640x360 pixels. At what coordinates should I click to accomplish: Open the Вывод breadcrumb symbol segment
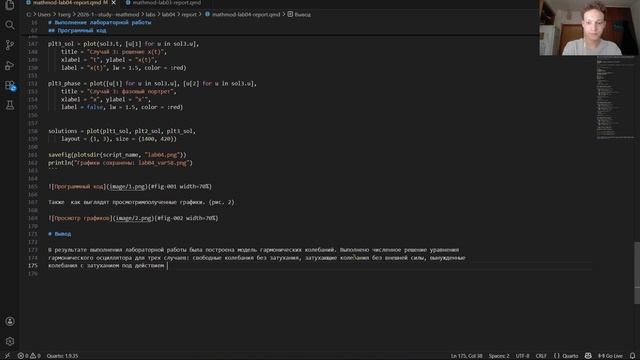299,14
